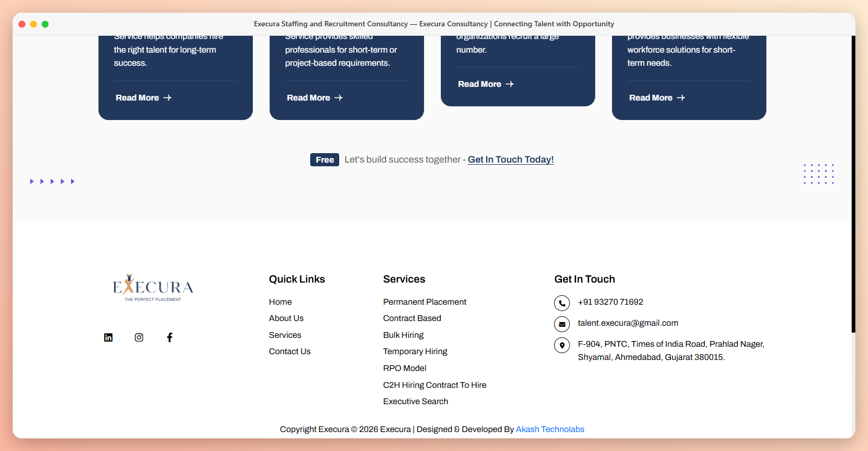Click the Quick Links heading
This screenshot has width=868, height=451.
point(297,279)
